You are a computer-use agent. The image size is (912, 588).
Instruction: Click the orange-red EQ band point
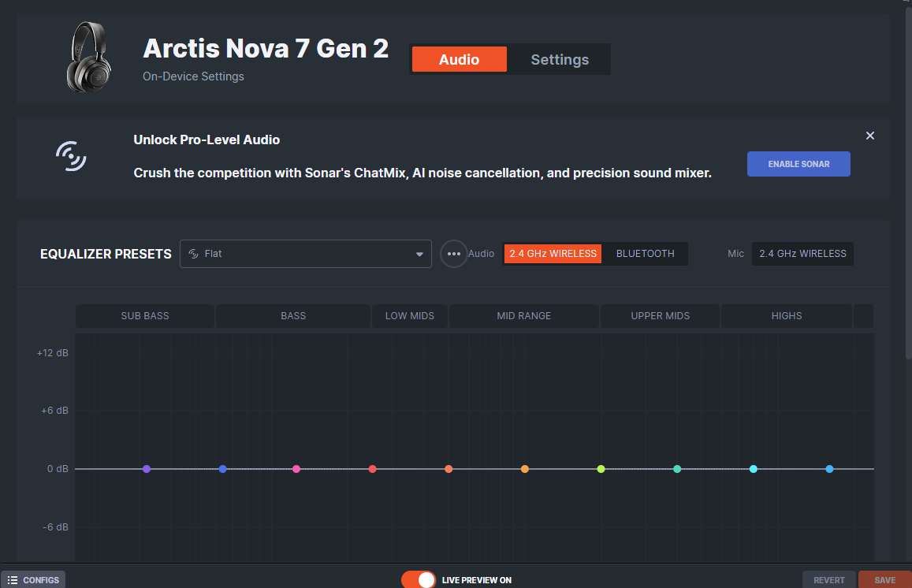pyautogui.click(x=449, y=469)
